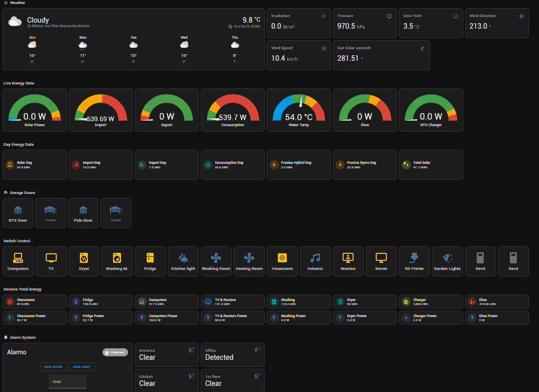Click the Solar Day icon
The height and width of the screenshot is (392, 539).
click(10, 165)
